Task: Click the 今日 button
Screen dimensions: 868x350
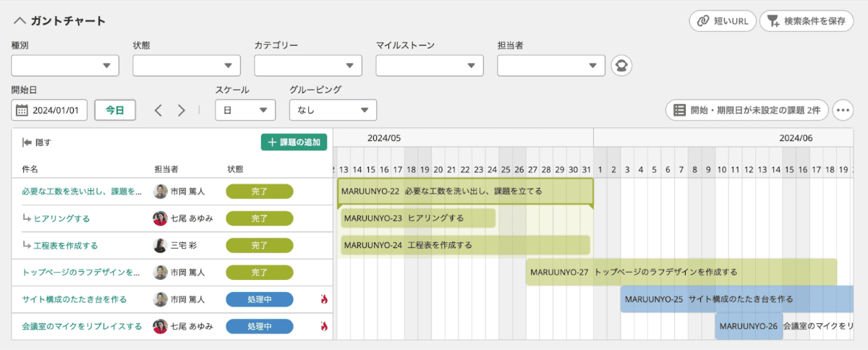Action: point(115,111)
